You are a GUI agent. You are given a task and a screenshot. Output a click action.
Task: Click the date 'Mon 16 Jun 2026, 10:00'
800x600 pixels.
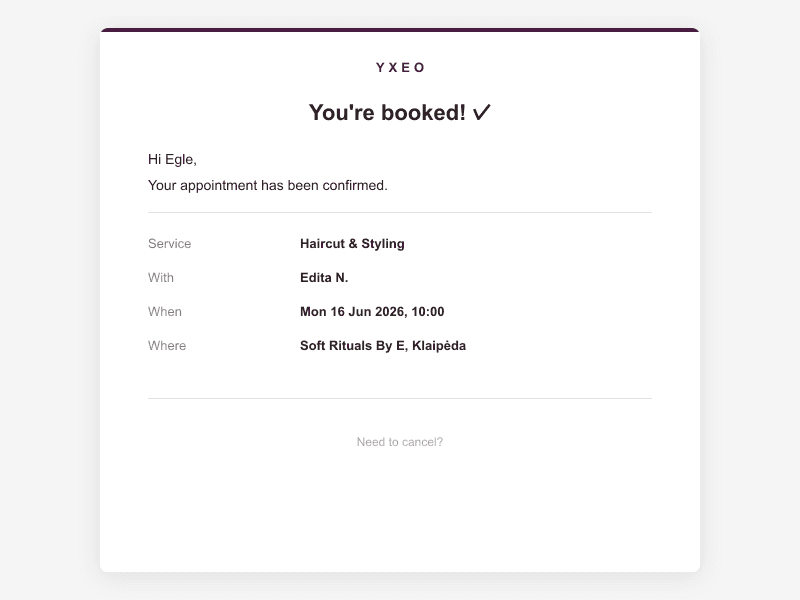click(372, 312)
